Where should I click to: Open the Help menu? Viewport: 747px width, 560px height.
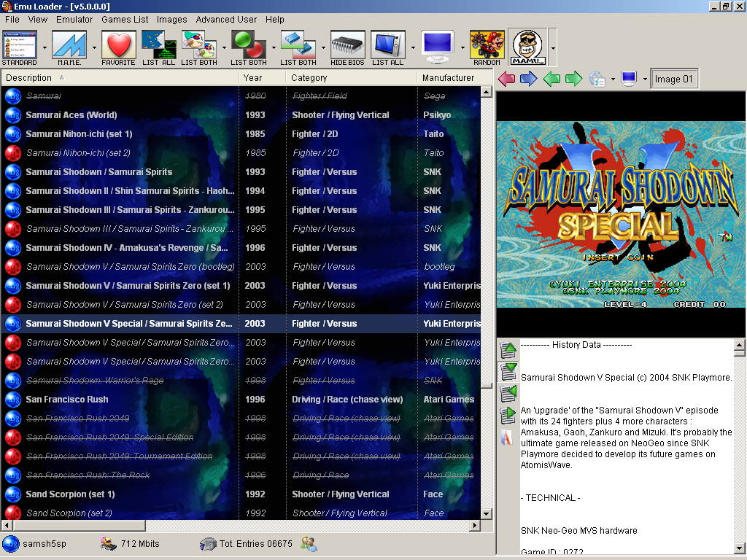(x=275, y=20)
